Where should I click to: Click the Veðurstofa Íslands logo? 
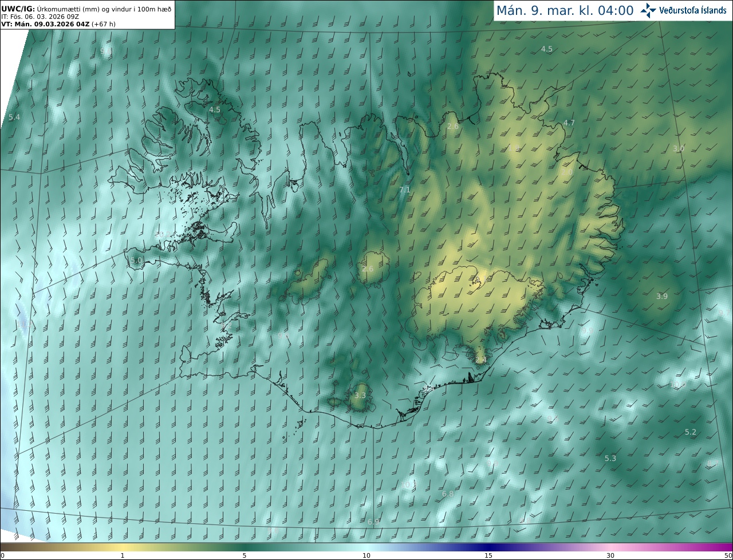click(x=683, y=10)
